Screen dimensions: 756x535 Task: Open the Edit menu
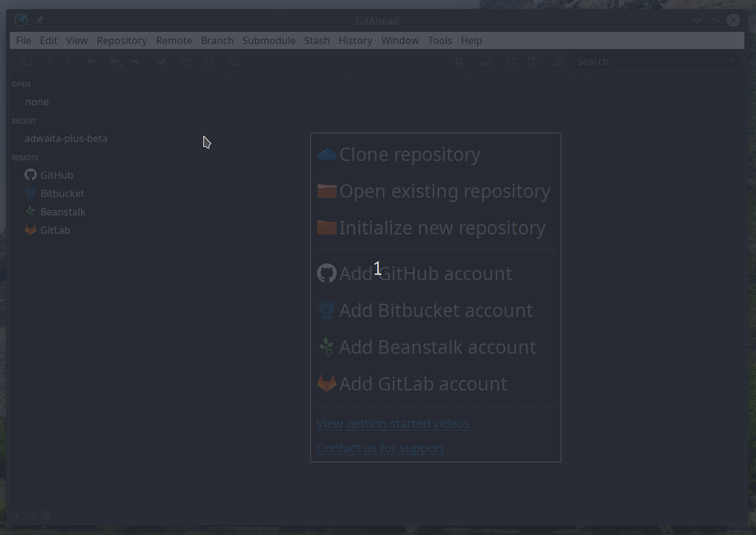(x=48, y=40)
